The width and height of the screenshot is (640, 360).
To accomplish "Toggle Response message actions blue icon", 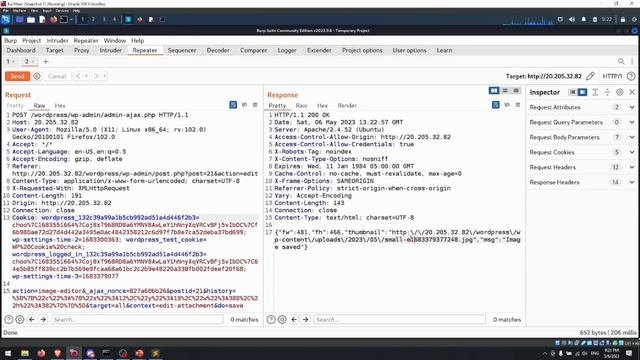I will [496, 105].
